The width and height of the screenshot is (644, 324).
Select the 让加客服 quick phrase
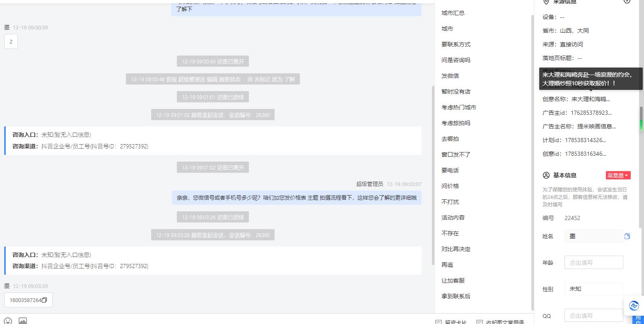tap(453, 280)
